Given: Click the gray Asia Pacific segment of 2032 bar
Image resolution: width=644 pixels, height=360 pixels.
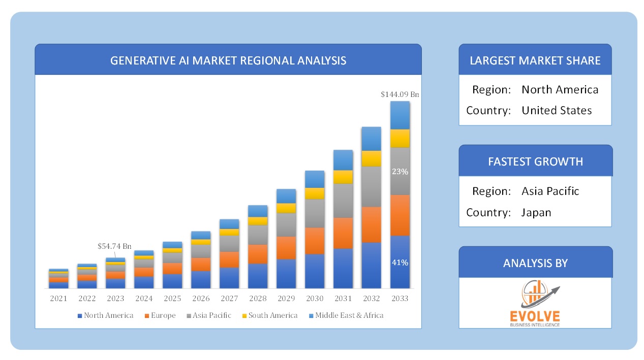Looking at the screenshot, I should tap(372, 187).
